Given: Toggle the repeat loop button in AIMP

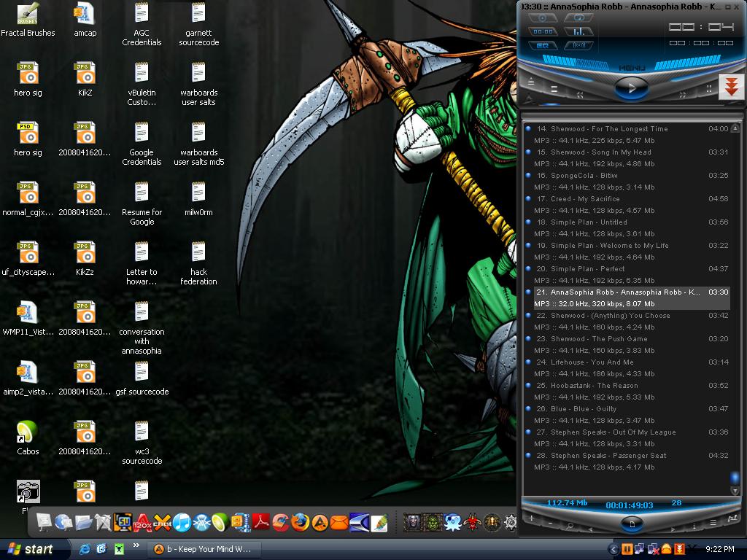Looking at the screenshot, I should click(x=578, y=17).
